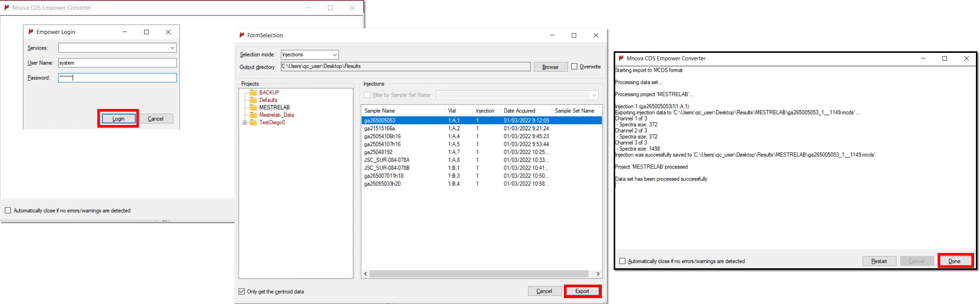
Task: Select injection row ga21515166a
Action: 481,128
